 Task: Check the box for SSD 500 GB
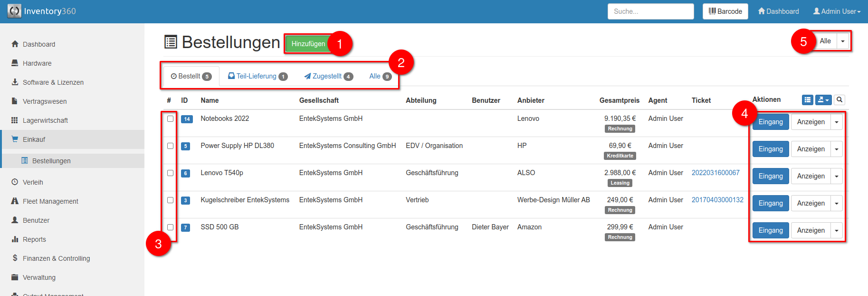pyautogui.click(x=170, y=227)
